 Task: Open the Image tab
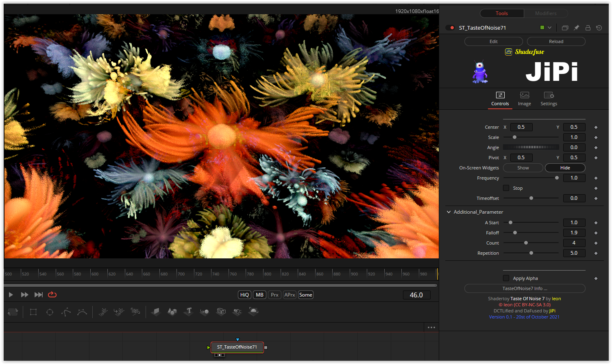(525, 99)
